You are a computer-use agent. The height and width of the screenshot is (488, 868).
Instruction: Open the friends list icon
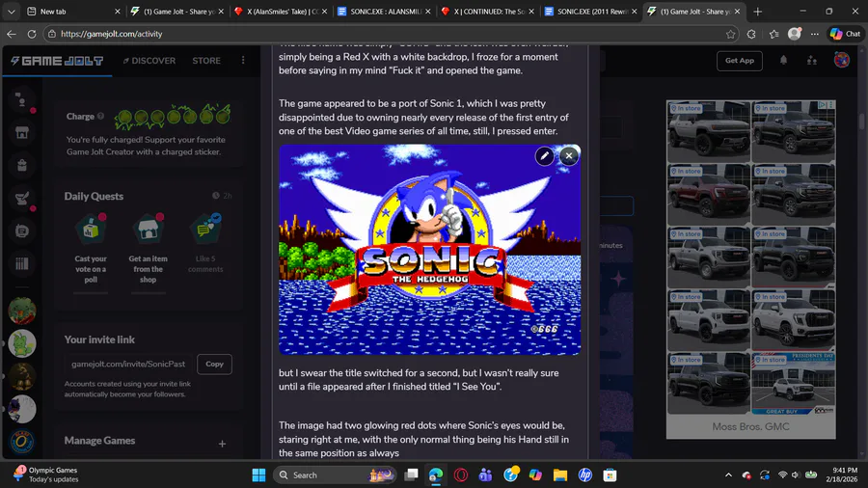(811, 61)
